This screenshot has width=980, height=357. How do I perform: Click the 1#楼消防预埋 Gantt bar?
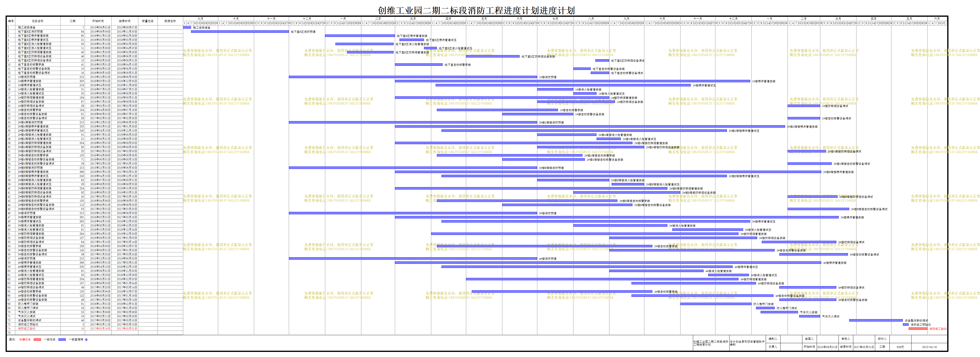click(413, 77)
